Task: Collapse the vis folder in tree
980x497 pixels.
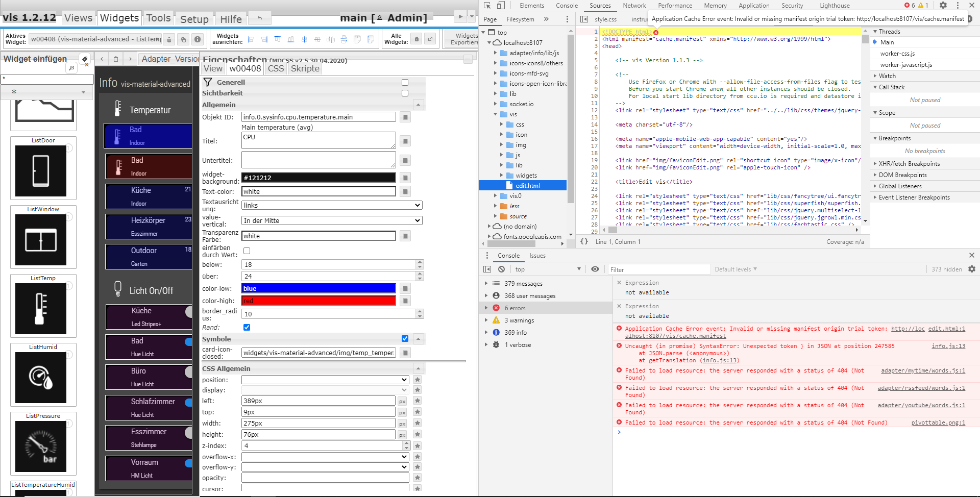Action: point(495,114)
